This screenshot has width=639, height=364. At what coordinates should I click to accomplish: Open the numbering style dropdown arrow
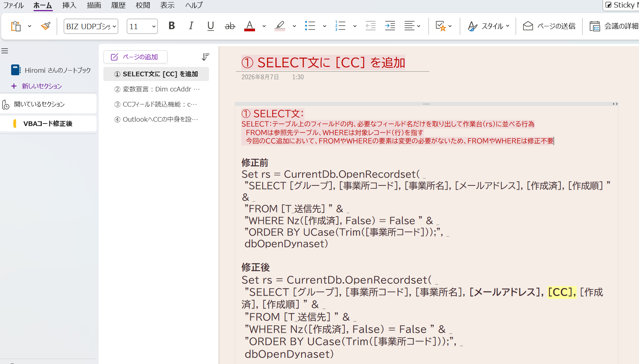pos(355,26)
